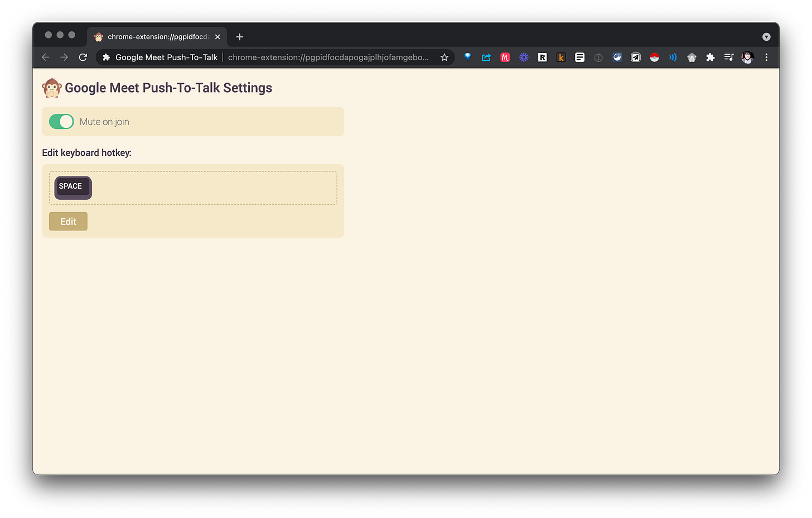This screenshot has width=812, height=518.
Task: Reload the extension settings page
Action: tap(83, 57)
